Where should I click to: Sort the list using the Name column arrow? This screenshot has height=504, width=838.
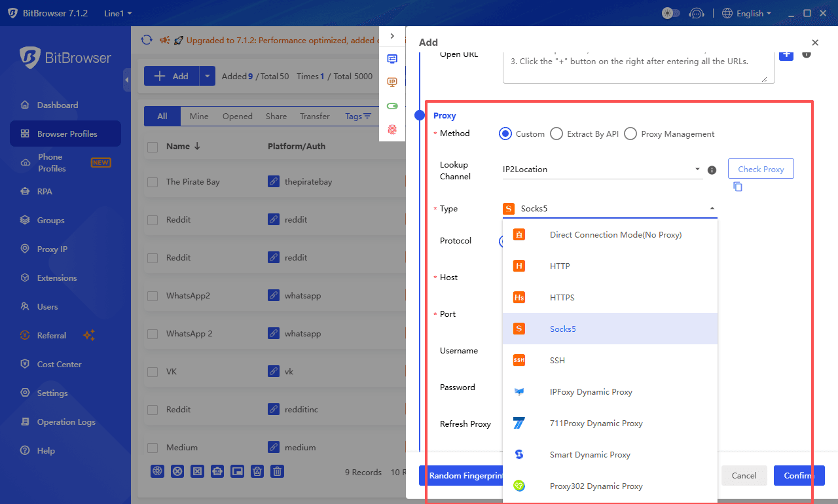(x=197, y=147)
